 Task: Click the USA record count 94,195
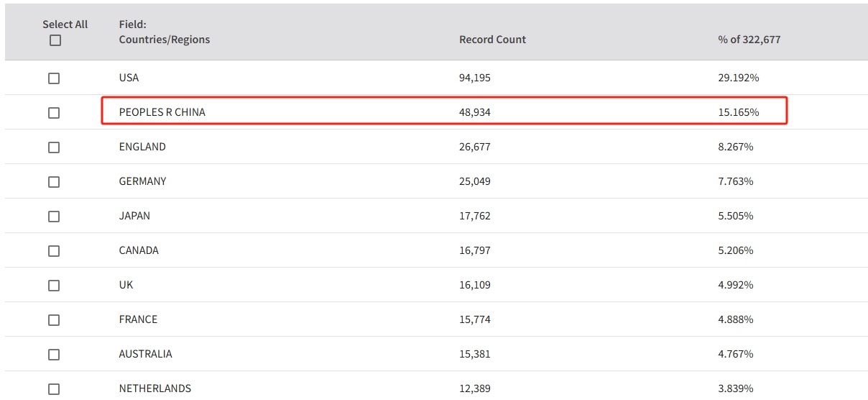tap(474, 78)
